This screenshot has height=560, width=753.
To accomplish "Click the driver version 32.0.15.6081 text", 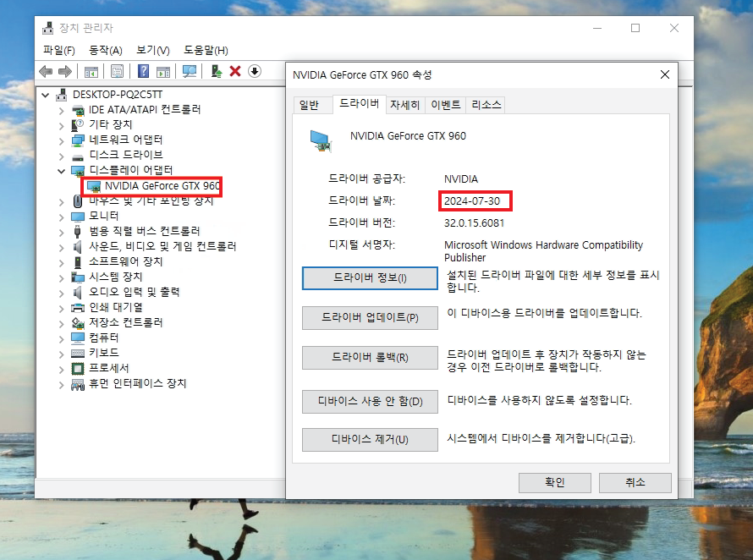I will coord(474,223).
